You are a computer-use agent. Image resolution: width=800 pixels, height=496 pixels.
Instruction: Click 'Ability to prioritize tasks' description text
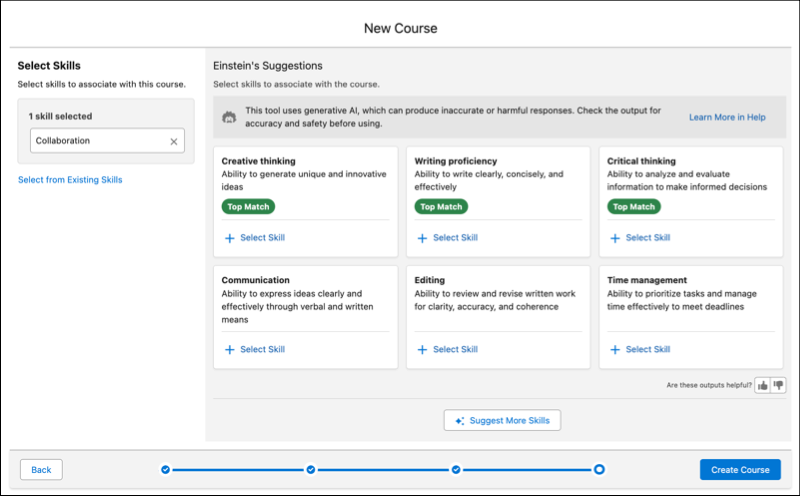click(x=682, y=300)
